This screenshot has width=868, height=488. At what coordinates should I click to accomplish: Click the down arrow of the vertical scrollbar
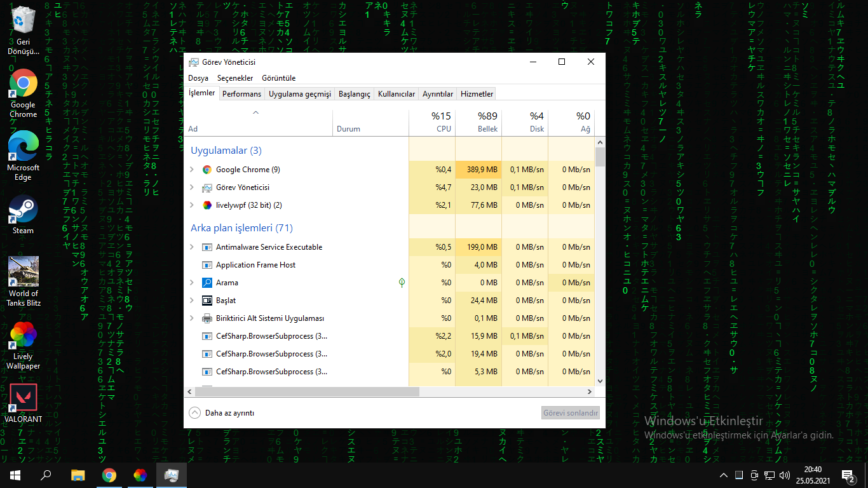click(600, 381)
